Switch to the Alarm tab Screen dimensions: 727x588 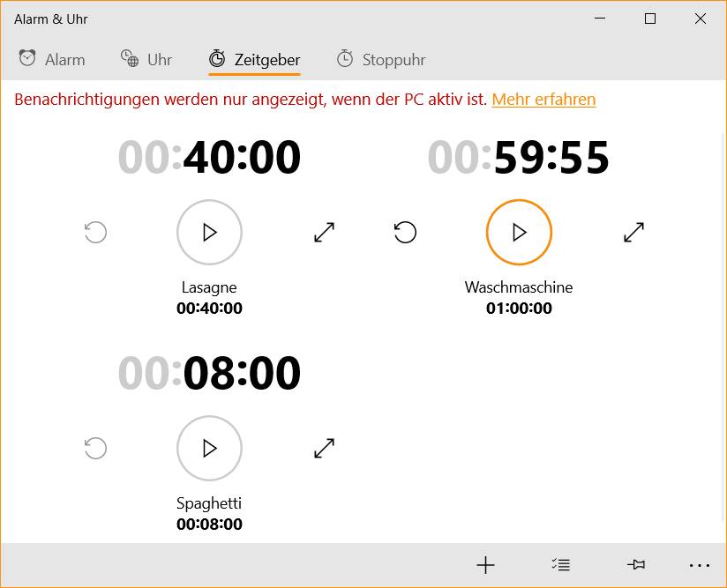click(51, 59)
